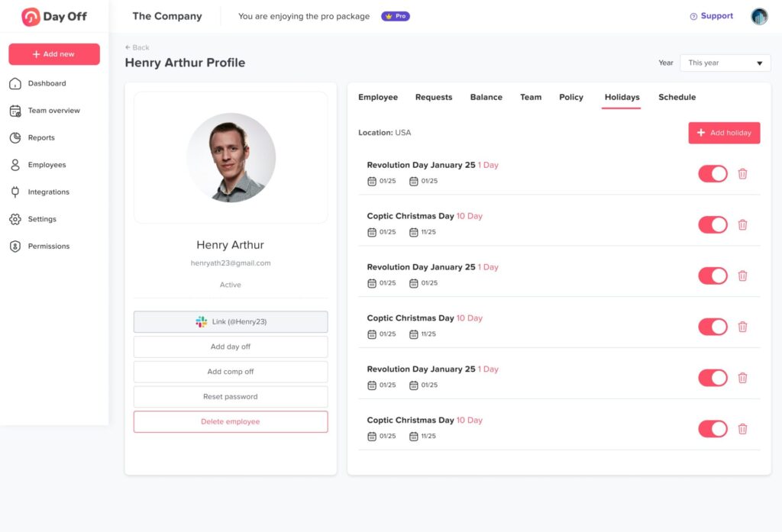Screen dimensions: 782x532
Task: Click the Add holiday button
Action: pos(724,133)
